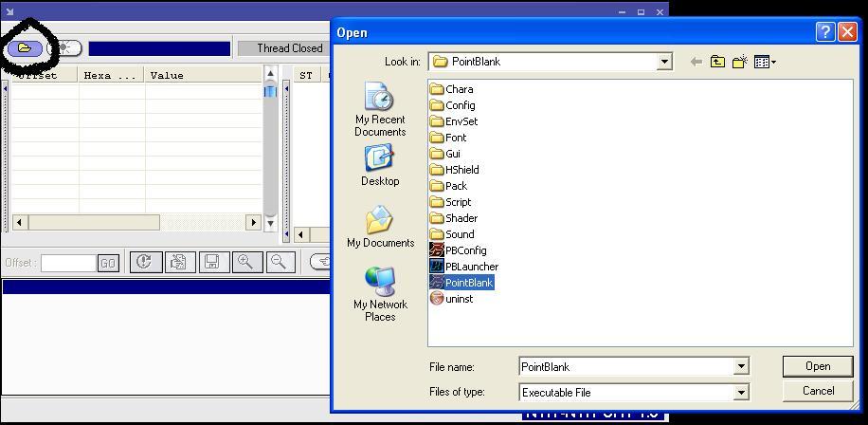Click the Hexa column header
Viewport: 868px width, 425px height.
111,75
